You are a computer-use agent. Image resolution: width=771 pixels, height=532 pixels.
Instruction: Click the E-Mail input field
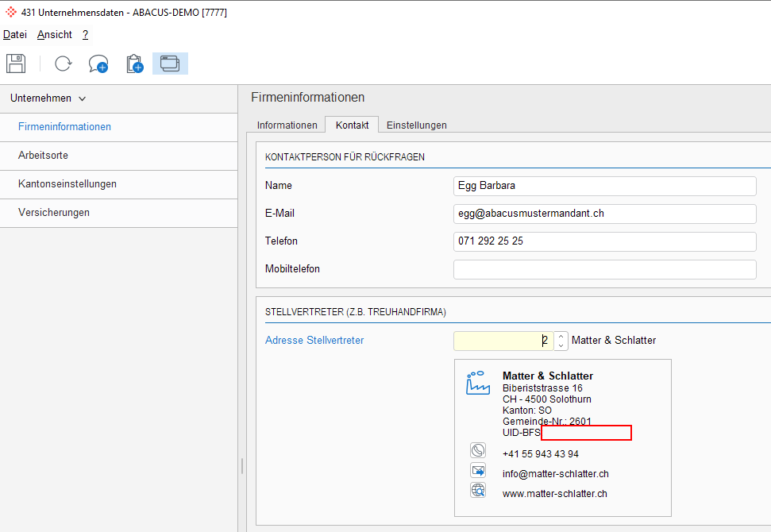coord(604,214)
